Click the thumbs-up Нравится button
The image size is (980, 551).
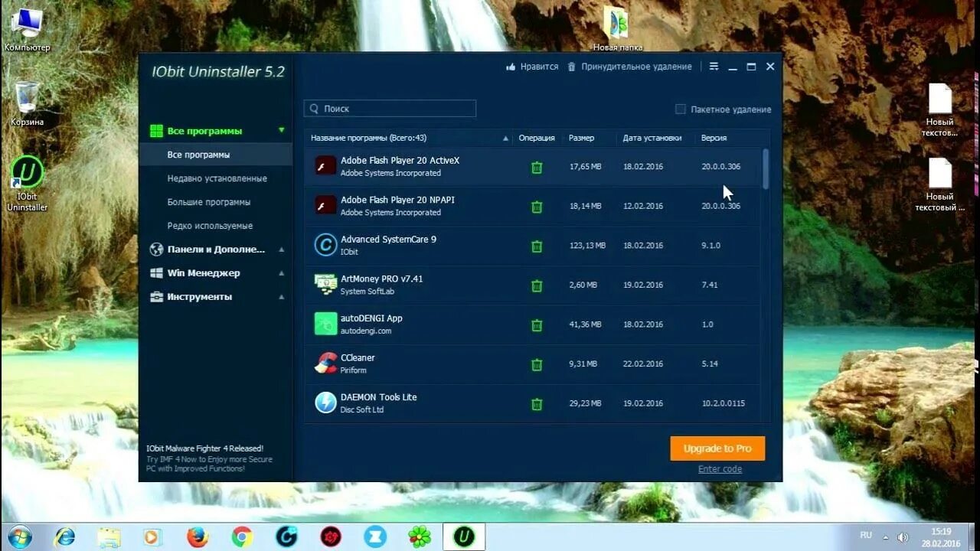(532, 67)
